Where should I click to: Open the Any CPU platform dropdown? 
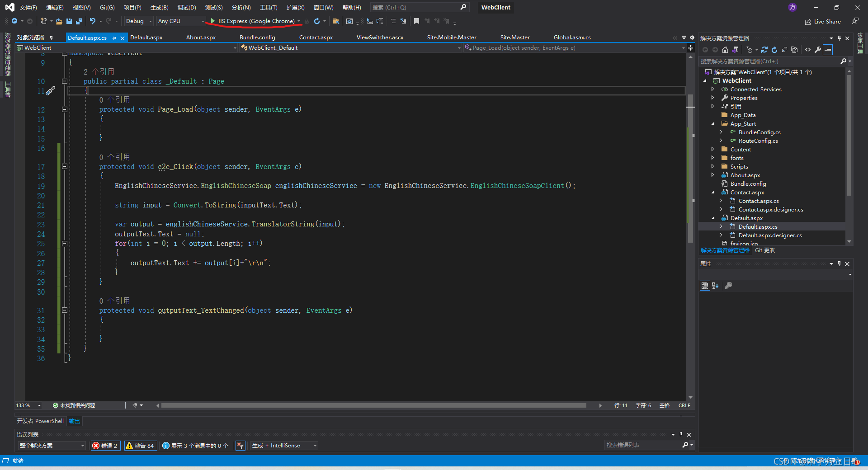pyautogui.click(x=181, y=21)
